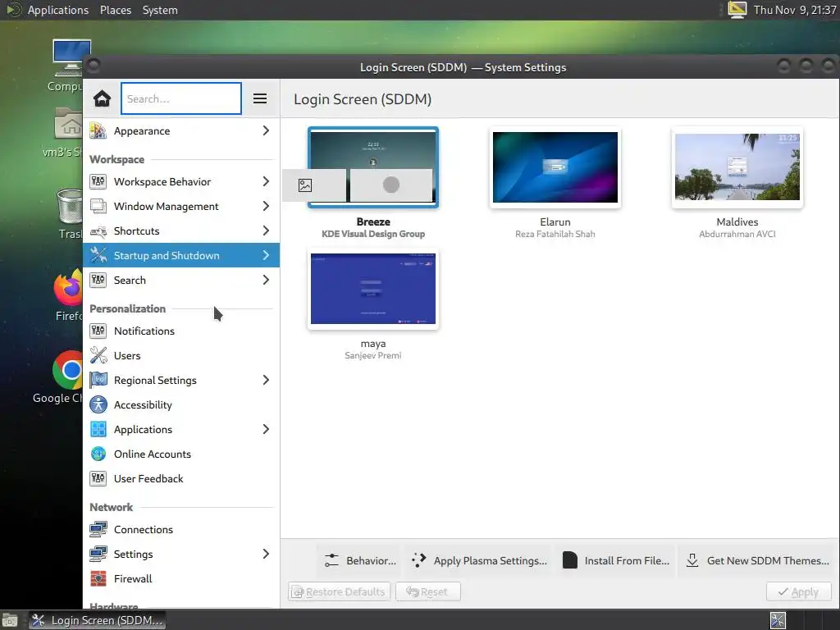Click the Search... input field
This screenshot has width=840, height=630.
pos(181,98)
